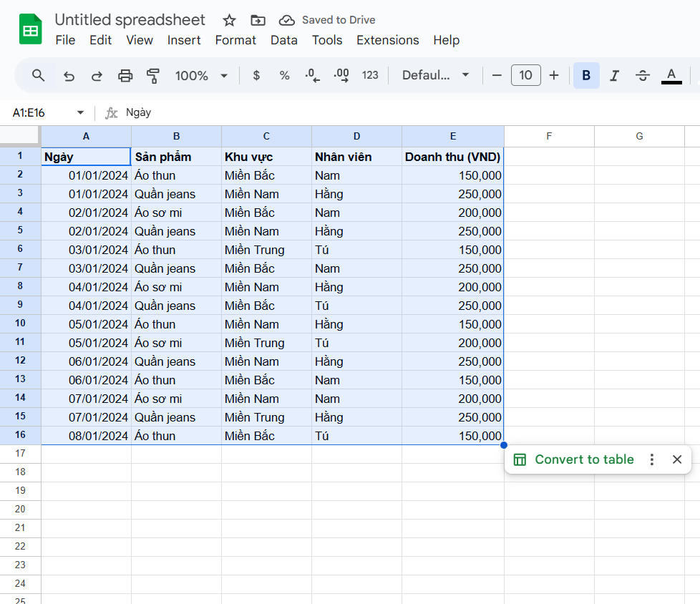Click the print icon
Image resolution: width=700 pixels, height=604 pixels.
125,76
